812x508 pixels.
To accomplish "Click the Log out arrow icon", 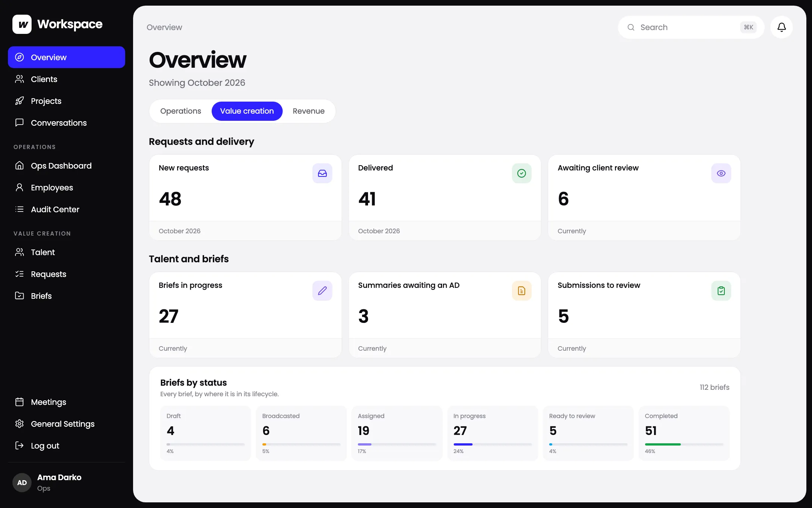I will point(20,446).
